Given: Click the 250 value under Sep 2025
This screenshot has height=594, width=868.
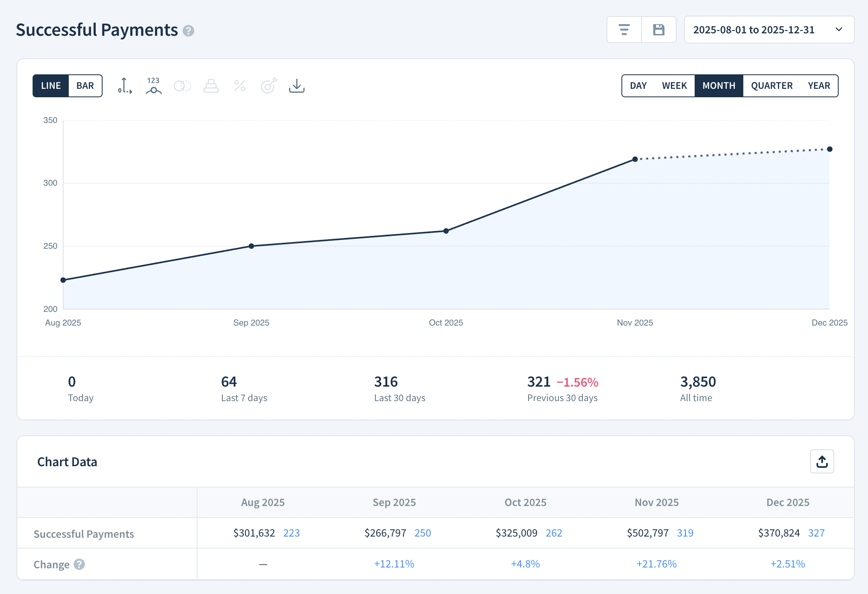Looking at the screenshot, I should pyautogui.click(x=423, y=533).
